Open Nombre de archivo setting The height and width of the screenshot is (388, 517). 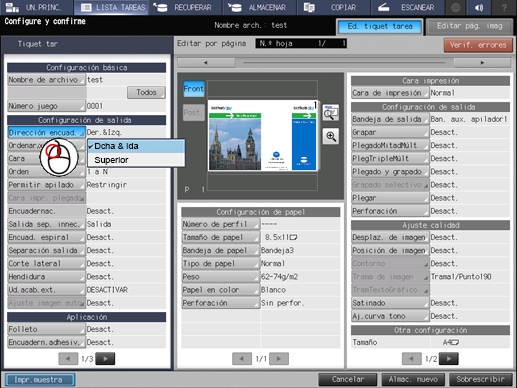(x=46, y=80)
